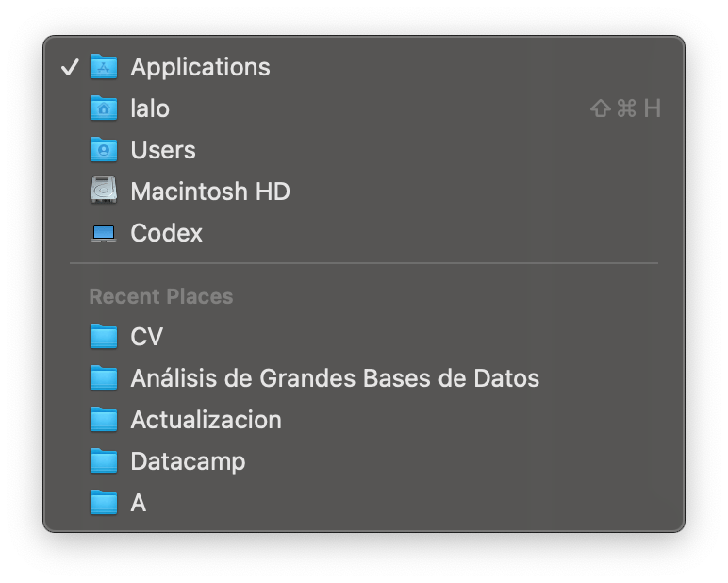Image resolution: width=728 pixels, height=583 pixels.
Task: Open Análisis de Grandes Bases de Datos
Action: pos(335,378)
